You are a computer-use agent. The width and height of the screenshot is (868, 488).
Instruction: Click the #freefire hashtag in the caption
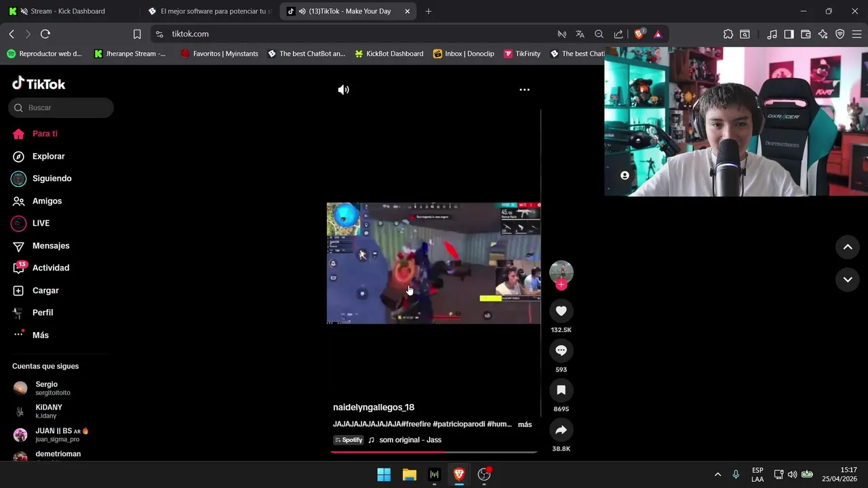click(x=416, y=424)
